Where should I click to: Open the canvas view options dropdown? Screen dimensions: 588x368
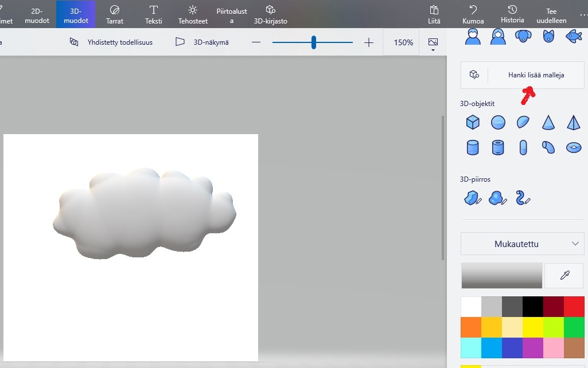pyautogui.click(x=433, y=44)
